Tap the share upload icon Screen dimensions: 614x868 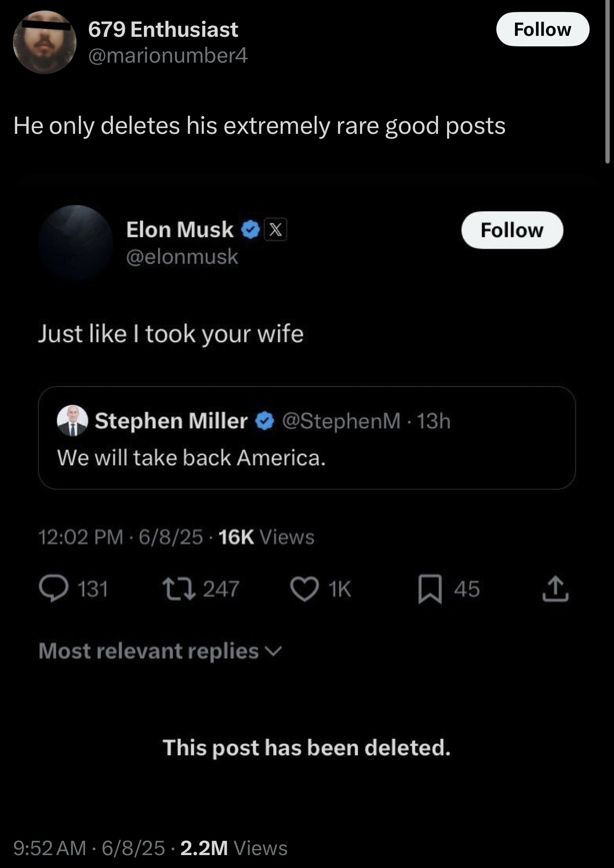[x=555, y=589]
